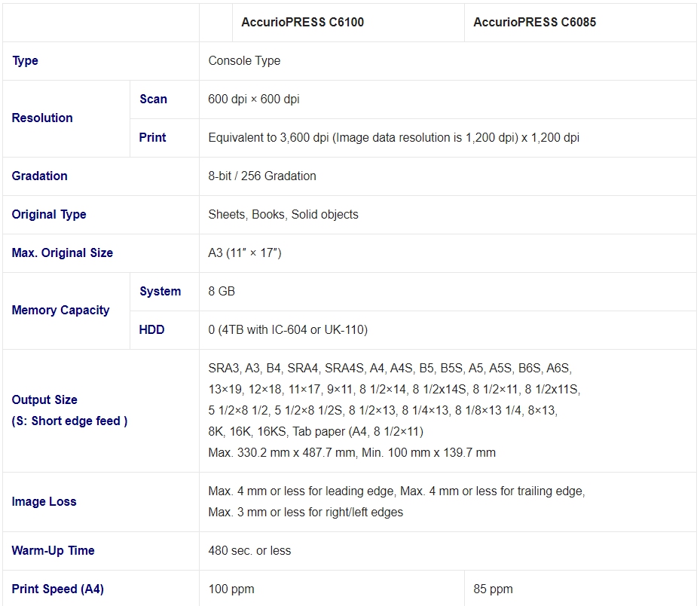
Task: Click the Max. Original Size label
Action: pyautogui.click(x=62, y=253)
